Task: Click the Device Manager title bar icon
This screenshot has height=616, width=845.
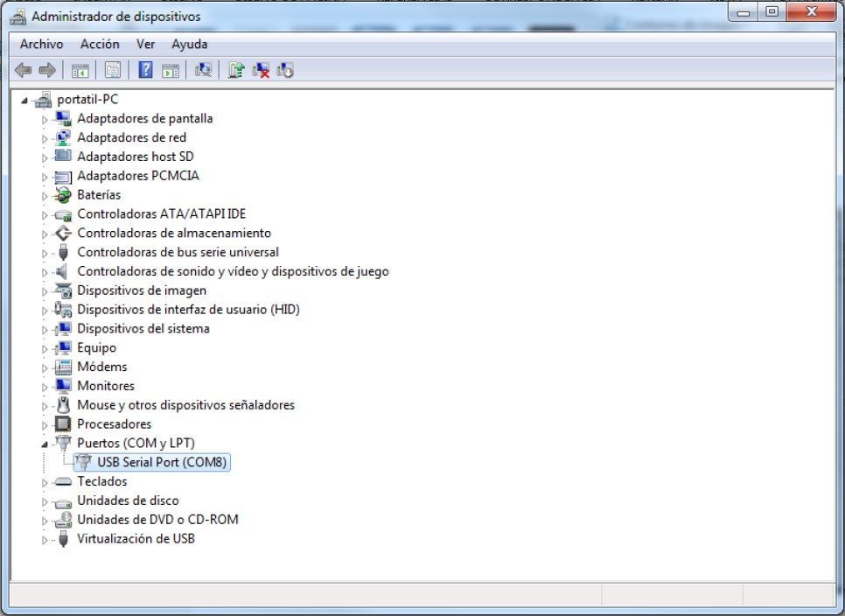Action: pyautogui.click(x=17, y=17)
